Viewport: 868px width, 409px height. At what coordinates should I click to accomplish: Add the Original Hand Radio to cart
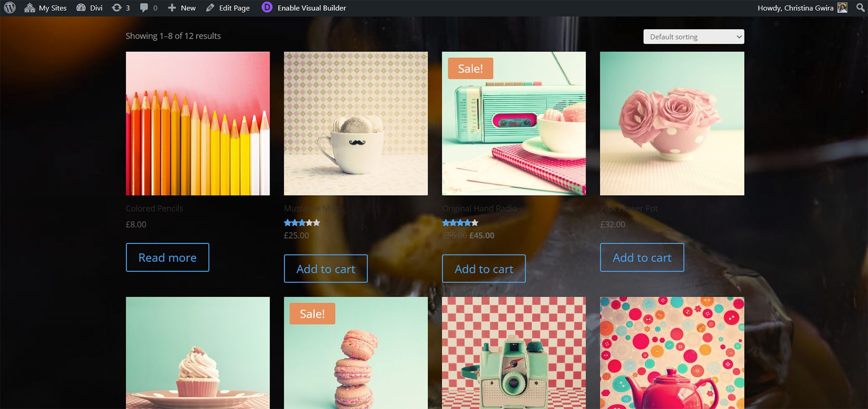(484, 269)
